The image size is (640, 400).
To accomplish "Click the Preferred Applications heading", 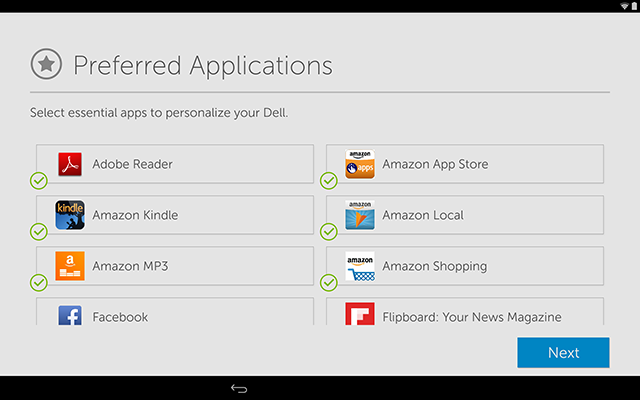I will (203, 65).
